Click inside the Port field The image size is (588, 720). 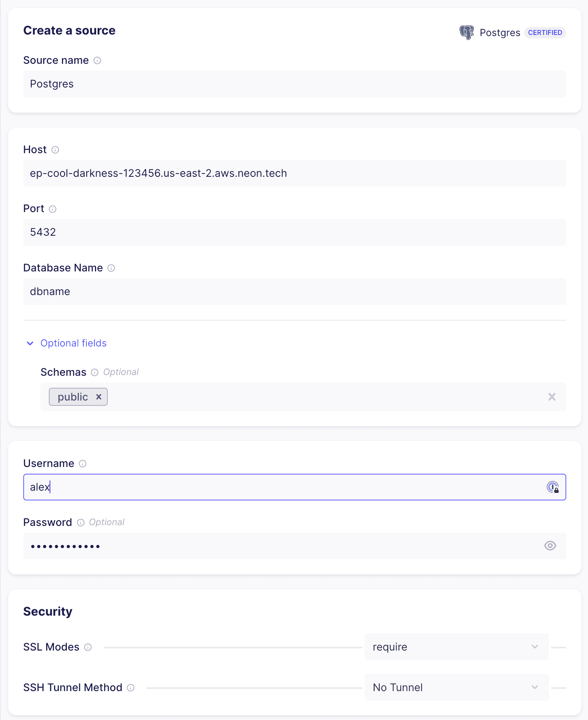[x=263, y=232]
